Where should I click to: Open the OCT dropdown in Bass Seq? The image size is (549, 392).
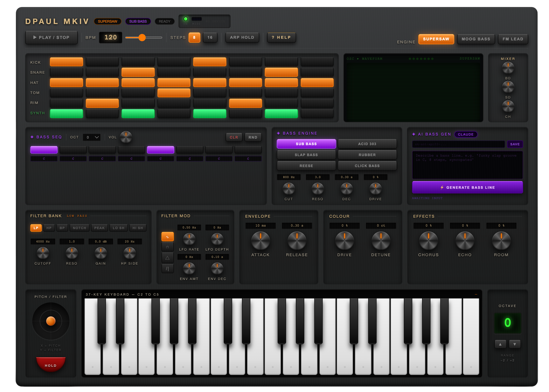click(91, 137)
